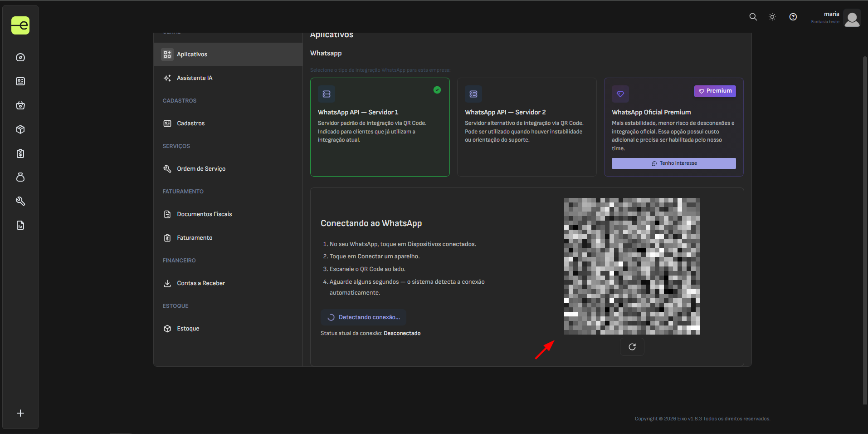
Task: Click the 'Status atual da conexão: Desconectado' text
Action: (x=371, y=333)
